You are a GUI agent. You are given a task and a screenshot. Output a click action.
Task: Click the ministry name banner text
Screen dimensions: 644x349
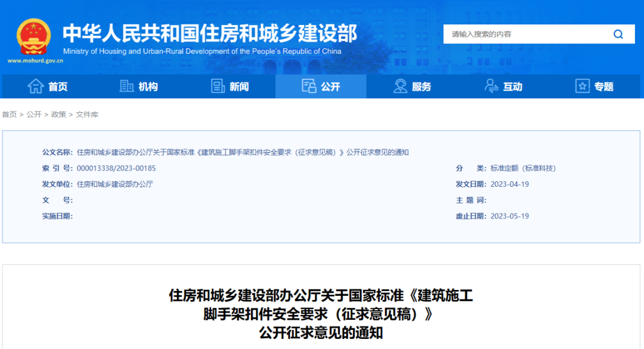point(209,34)
